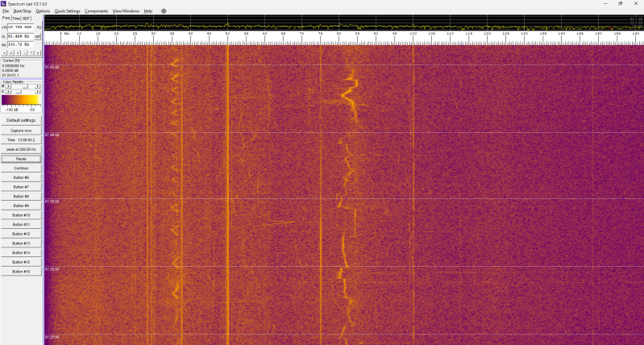The height and width of the screenshot is (345, 644).
Task: Minimize the Spectrum Lab window
Action: tap(606, 3)
